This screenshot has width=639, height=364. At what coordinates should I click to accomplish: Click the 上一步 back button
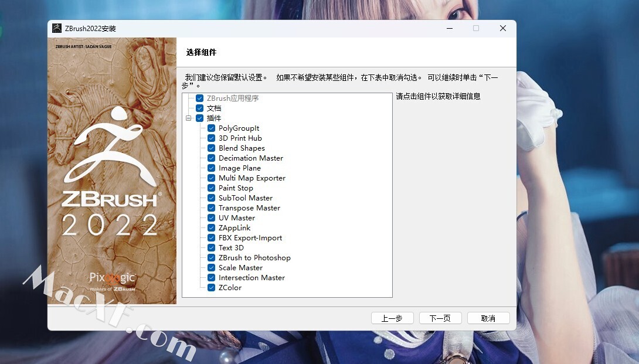point(392,318)
